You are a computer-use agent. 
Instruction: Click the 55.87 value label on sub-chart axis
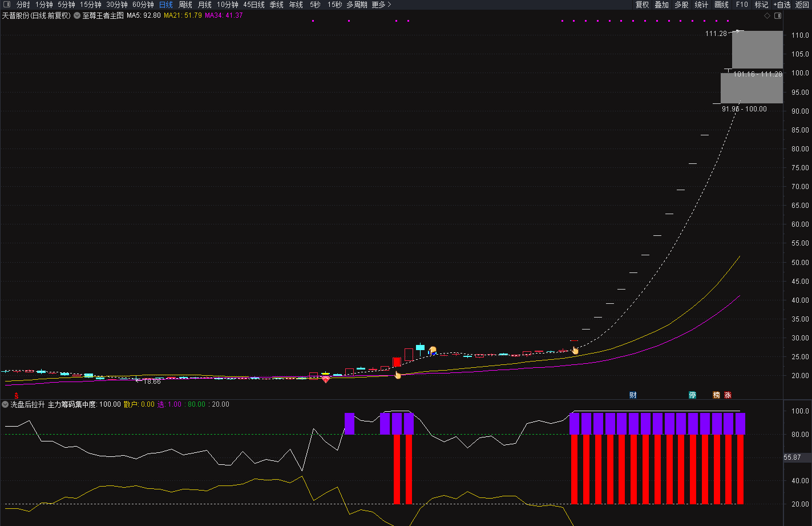point(792,457)
